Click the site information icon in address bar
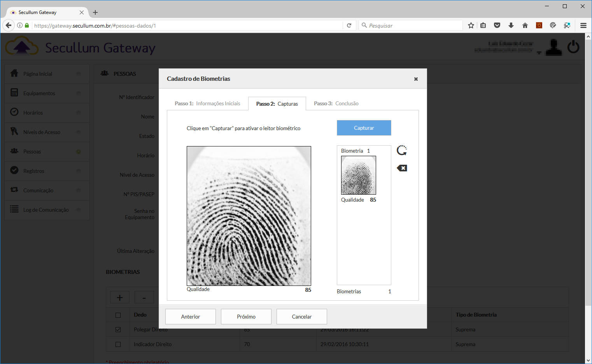The image size is (592, 364). [x=19, y=25]
